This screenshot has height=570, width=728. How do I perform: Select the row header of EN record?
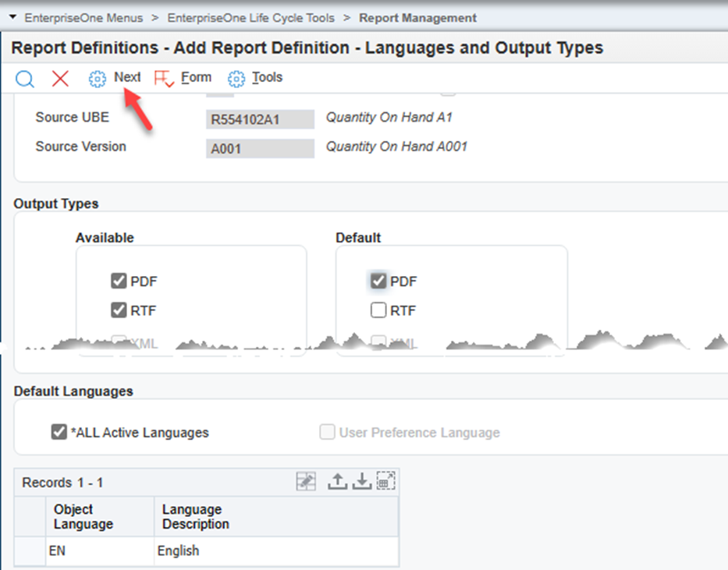tap(30, 551)
